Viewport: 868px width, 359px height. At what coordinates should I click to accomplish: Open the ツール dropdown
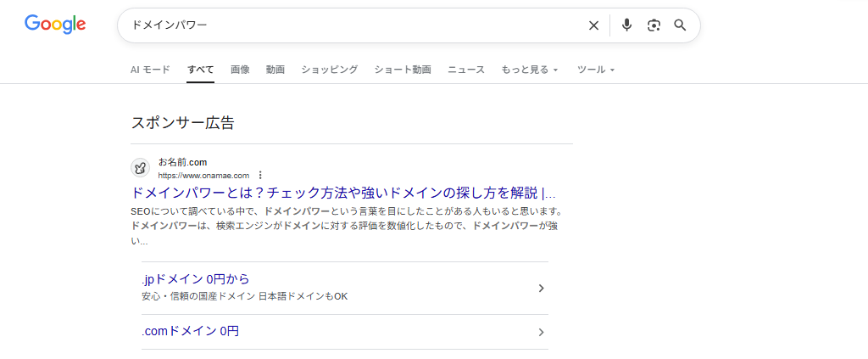click(595, 70)
